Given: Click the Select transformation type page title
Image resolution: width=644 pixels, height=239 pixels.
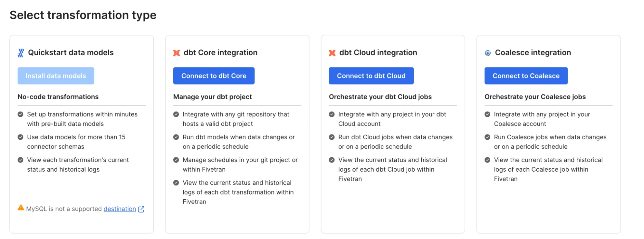Looking at the screenshot, I should coord(83,15).
